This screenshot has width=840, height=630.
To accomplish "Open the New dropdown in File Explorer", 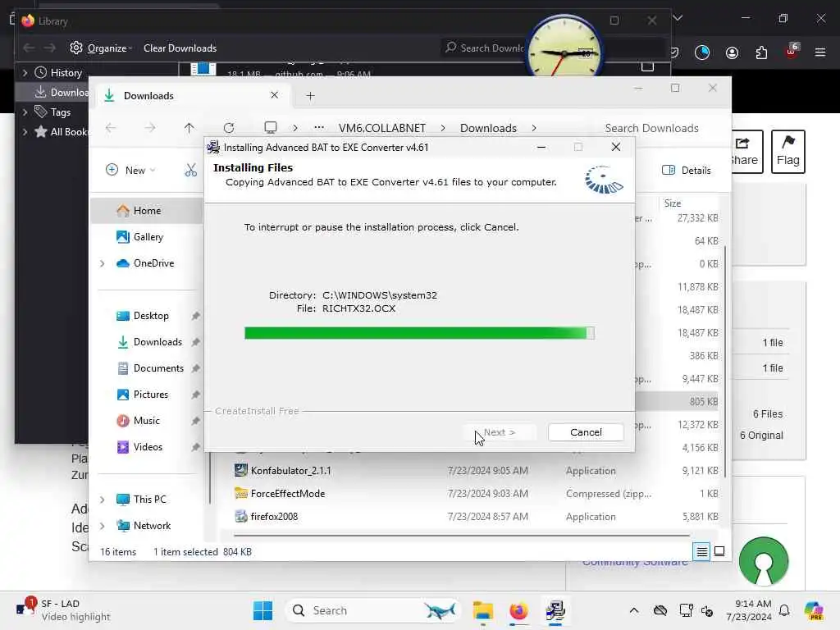I will pos(130,171).
